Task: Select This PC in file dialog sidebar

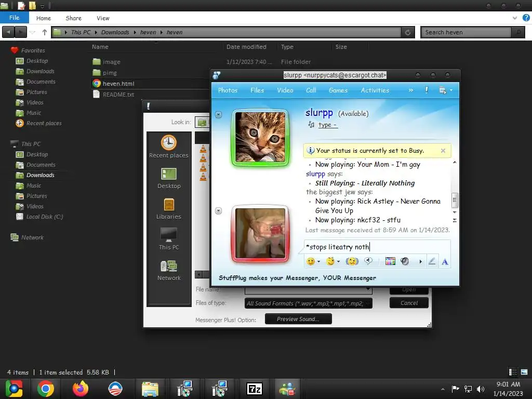Action: coord(169,240)
